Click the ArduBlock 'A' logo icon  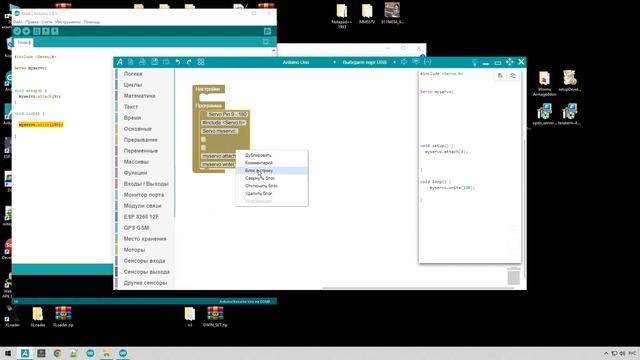tap(120, 62)
